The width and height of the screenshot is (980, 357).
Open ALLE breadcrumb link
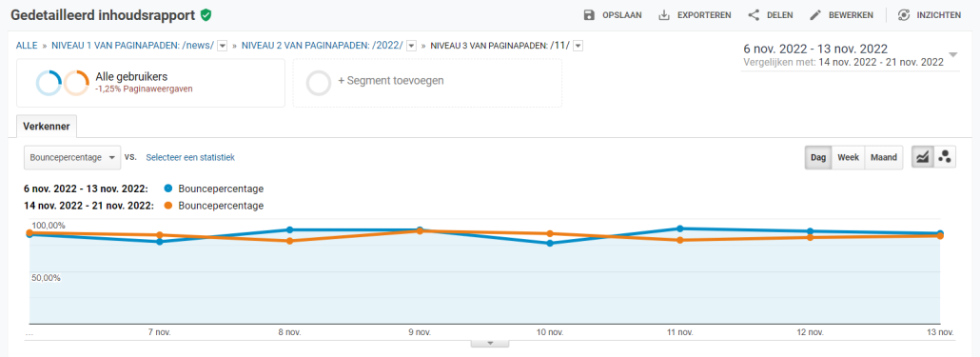[27, 46]
